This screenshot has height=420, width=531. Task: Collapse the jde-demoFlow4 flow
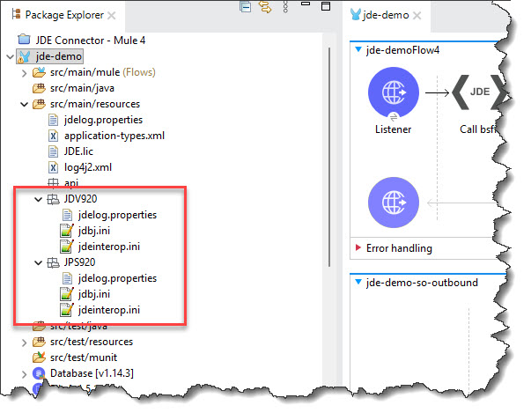pyautogui.click(x=357, y=50)
